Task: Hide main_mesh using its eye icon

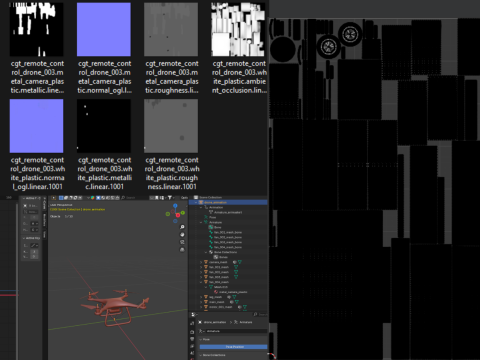Action: tap(232, 302)
